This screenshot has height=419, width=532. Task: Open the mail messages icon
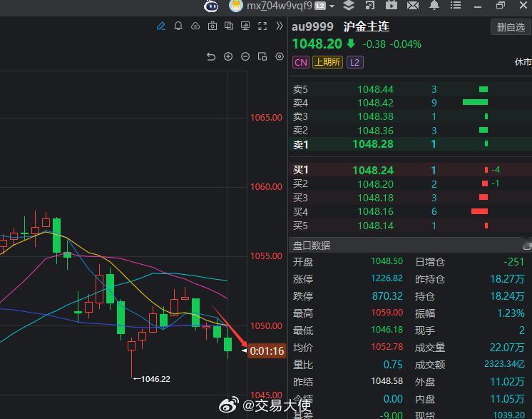pyautogui.click(x=413, y=6)
